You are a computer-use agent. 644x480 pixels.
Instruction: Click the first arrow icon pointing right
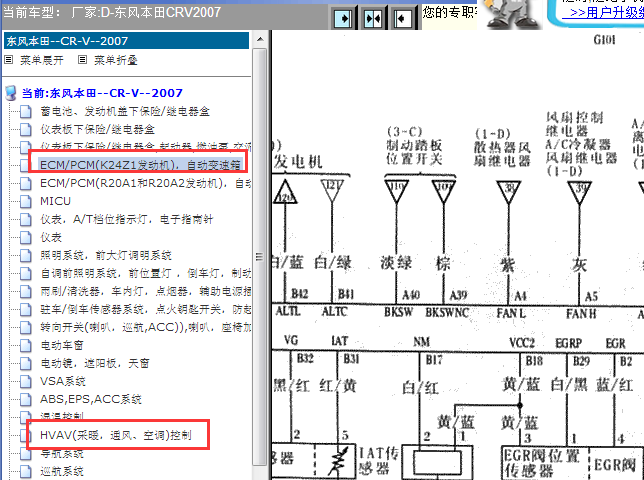point(343,18)
